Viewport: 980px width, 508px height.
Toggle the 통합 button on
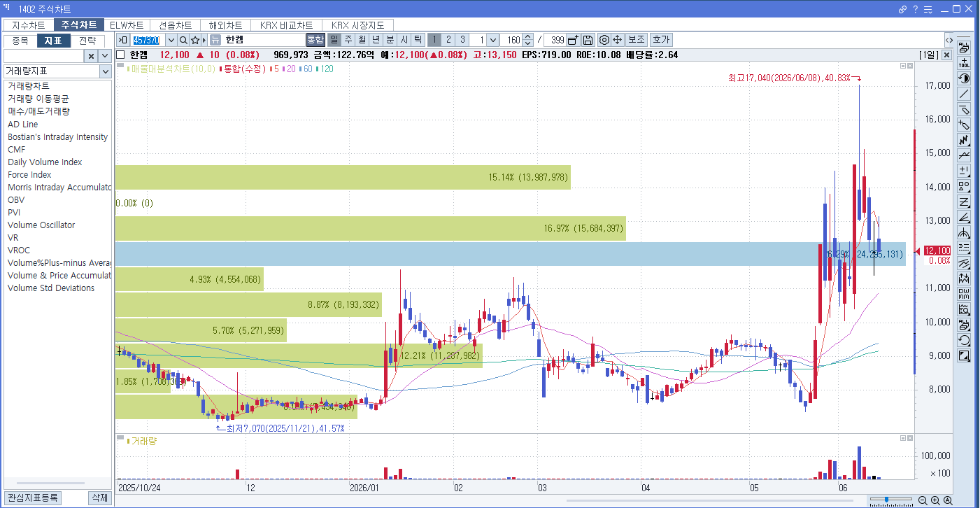(315, 40)
